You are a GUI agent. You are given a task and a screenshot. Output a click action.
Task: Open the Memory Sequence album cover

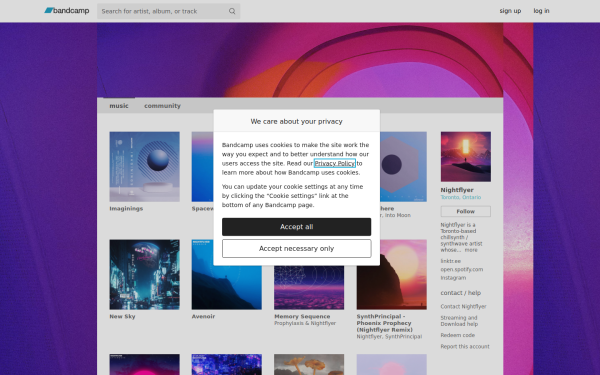click(x=309, y=288)
